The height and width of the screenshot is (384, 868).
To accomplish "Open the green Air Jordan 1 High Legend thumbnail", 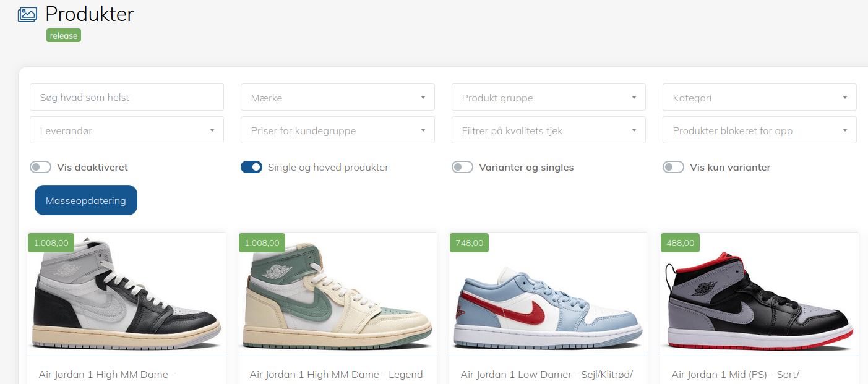I will click(x=337, y=294).
